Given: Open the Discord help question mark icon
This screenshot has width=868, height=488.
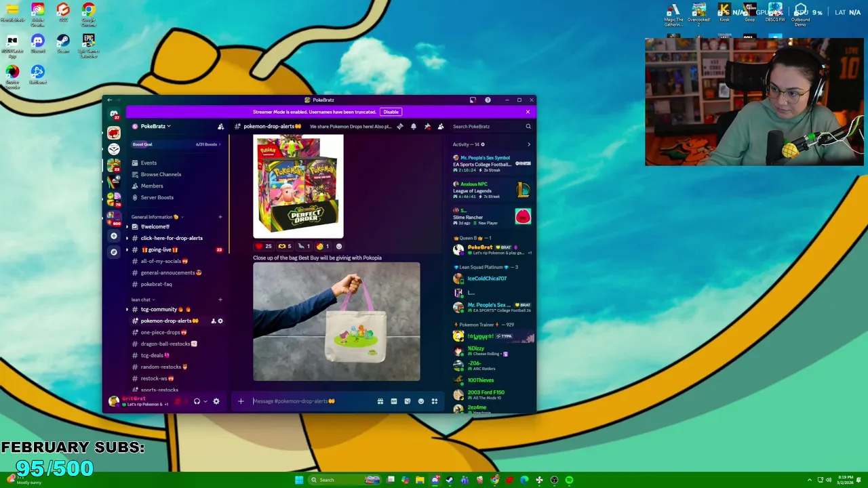Looking at the screenshot, I should pos(488,100).
